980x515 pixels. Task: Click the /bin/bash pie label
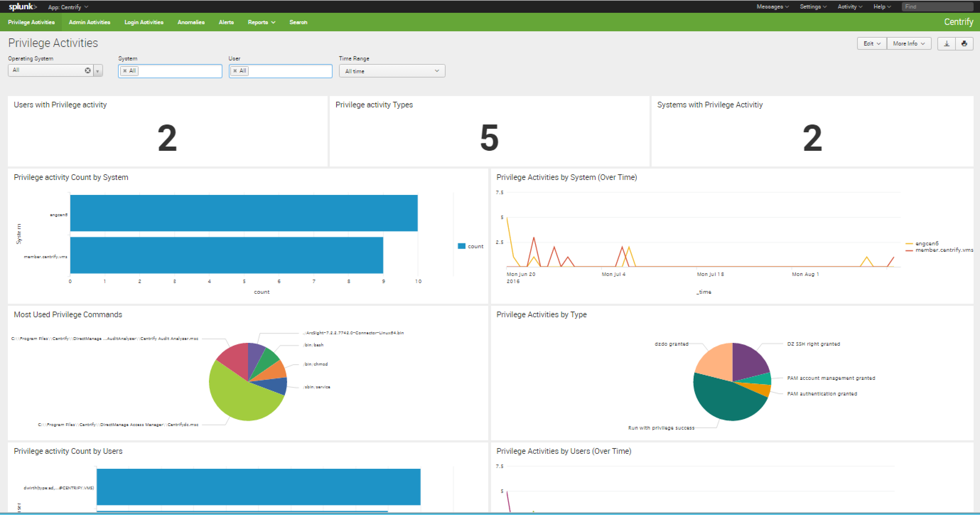[313, 345]
